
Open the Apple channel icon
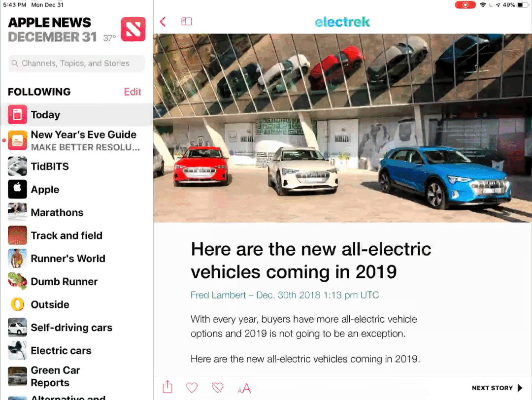(17, 189)
